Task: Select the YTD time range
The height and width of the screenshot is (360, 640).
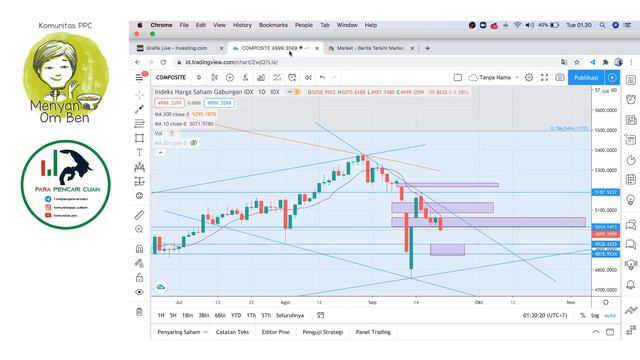Action: (x=236, y=315)
